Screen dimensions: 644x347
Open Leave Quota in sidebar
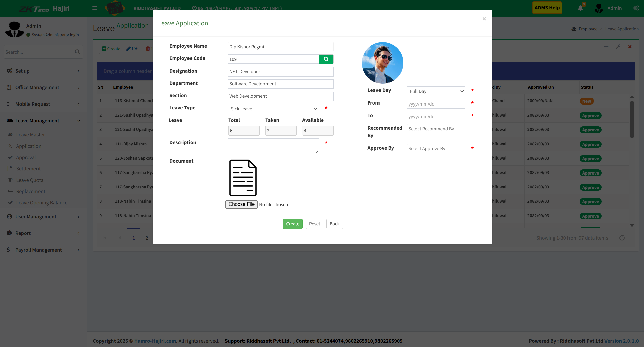(30, 180)
